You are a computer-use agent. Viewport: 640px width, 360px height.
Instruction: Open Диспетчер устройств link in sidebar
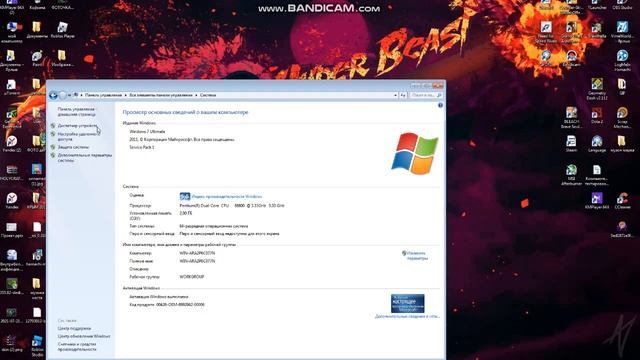(77, 126)
